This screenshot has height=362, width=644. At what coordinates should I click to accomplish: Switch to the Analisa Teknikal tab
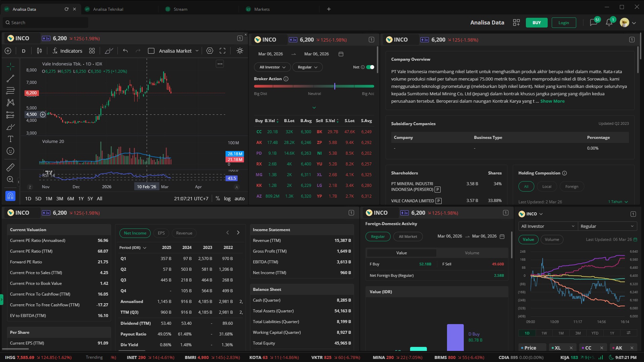[108, 9]
